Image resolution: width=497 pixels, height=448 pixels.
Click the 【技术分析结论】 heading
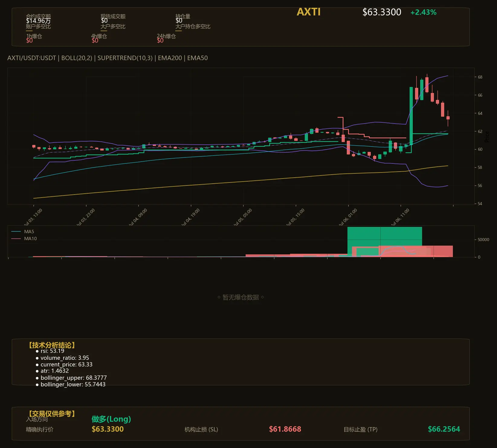pos(52,345)
